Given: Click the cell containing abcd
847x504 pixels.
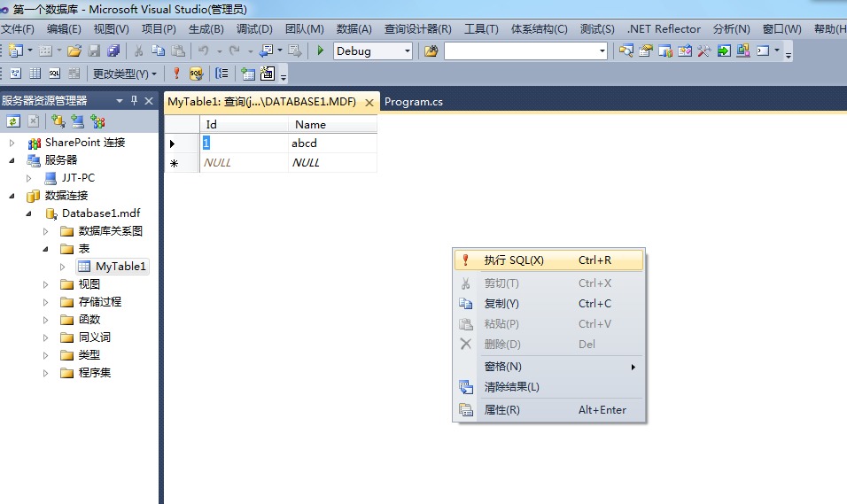Looking at the screenshot, I should pyautogui.click(x=332, y=143).
